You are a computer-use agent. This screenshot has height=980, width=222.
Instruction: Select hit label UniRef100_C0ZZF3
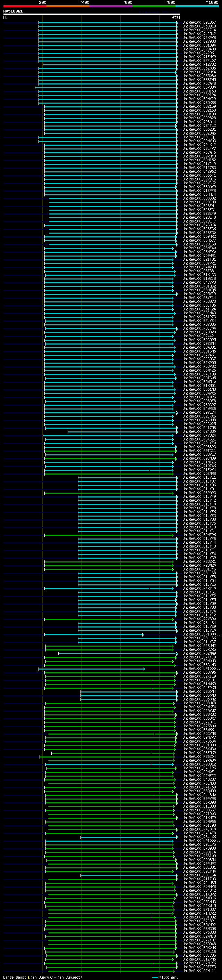point(199,967)
